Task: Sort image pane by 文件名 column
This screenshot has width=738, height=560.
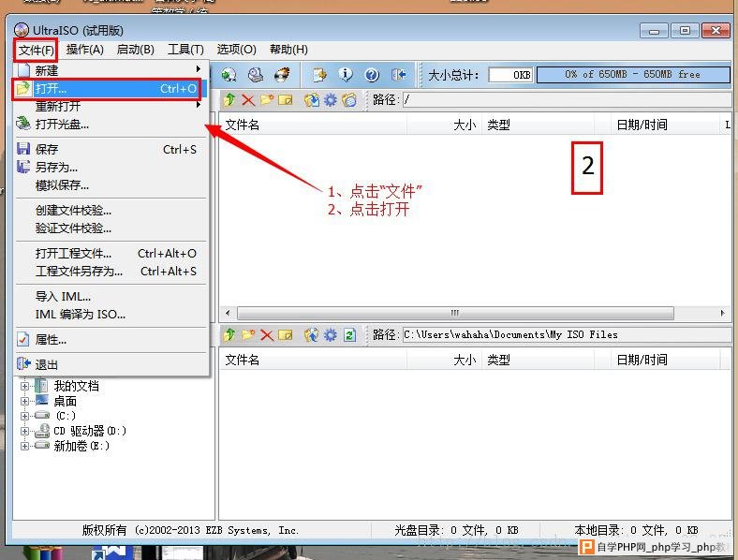Action: coord(313,125)
